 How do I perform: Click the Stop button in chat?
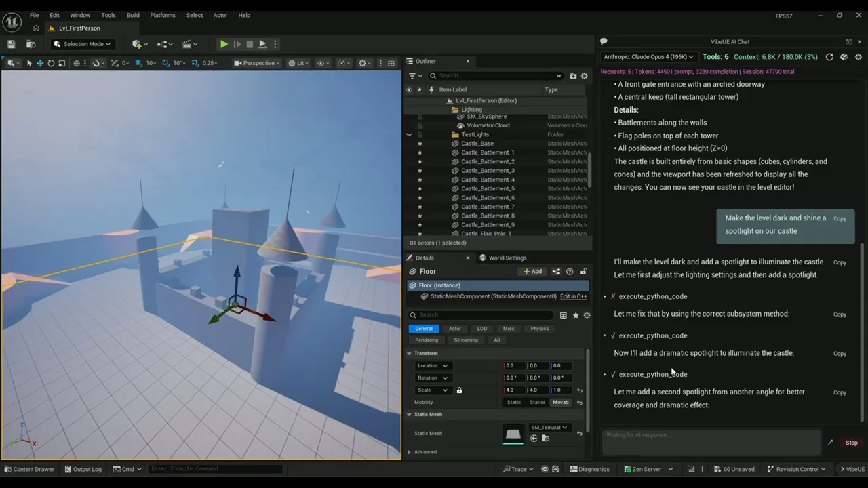point(851,443)
